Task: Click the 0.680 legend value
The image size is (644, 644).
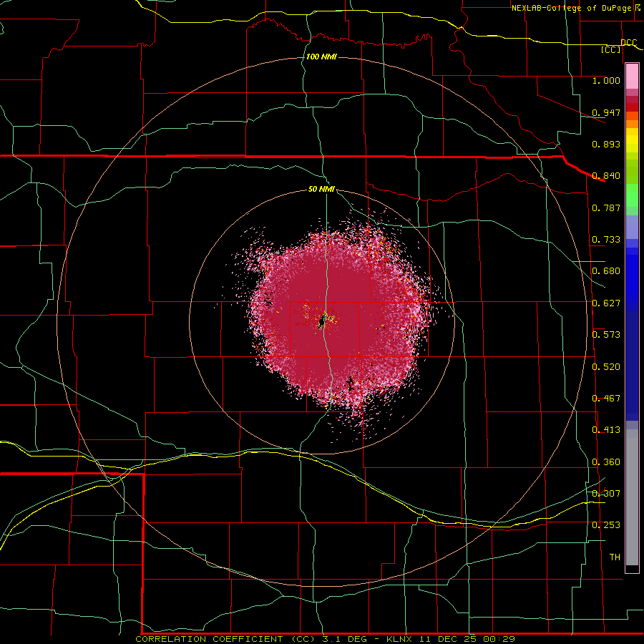Action: tap(606, 271)
